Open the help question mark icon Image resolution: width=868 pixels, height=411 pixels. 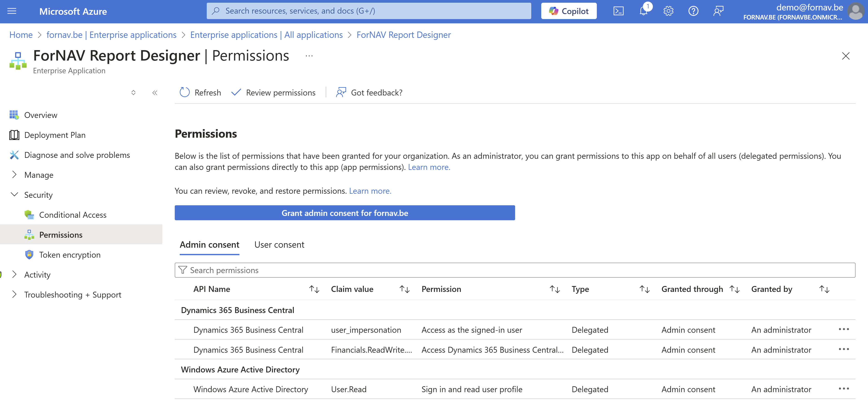(x=693, y=11)
